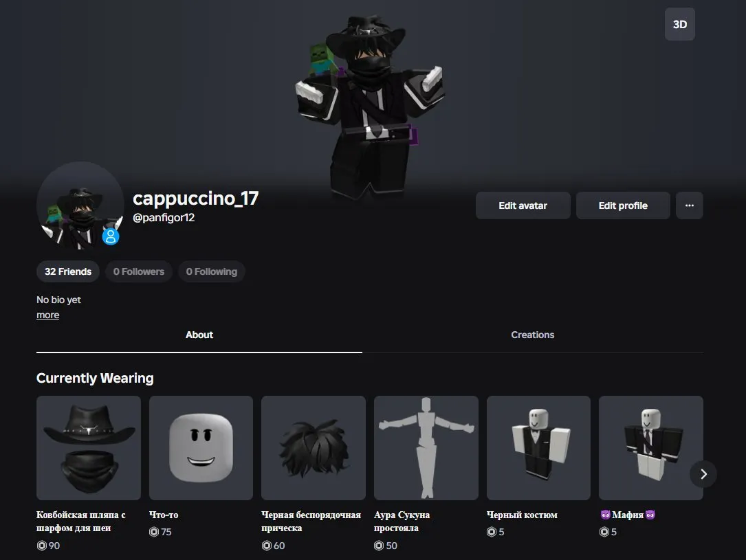
Task: Switch to the About tab
Action: coord(199,335)
